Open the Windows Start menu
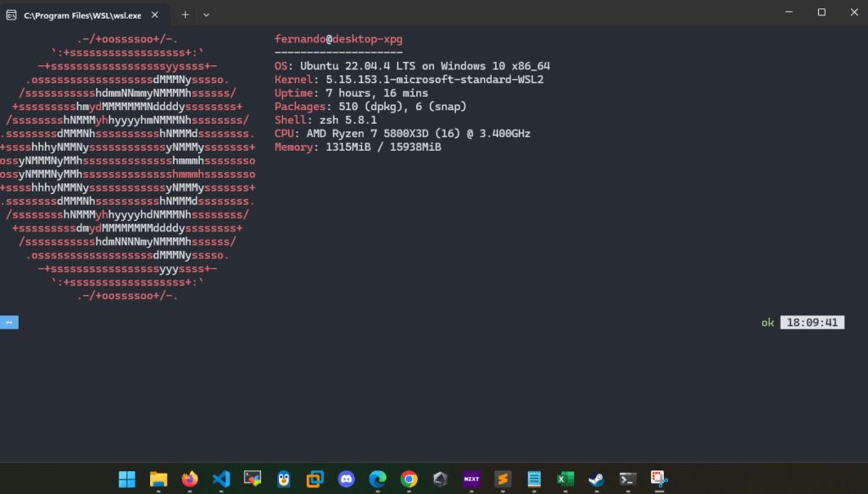Viewport: 868px width, 494px height. 126,480
